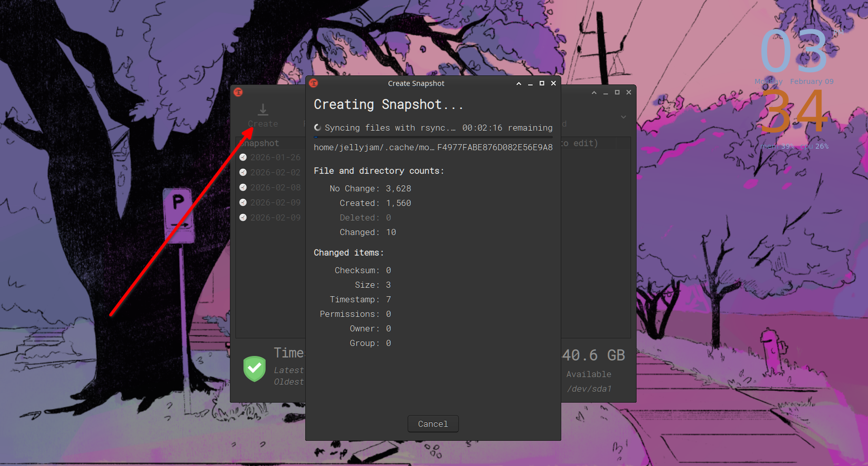Roll up the Create Snapshot dialog
The image size is (868, 466).
click(519, 83)
